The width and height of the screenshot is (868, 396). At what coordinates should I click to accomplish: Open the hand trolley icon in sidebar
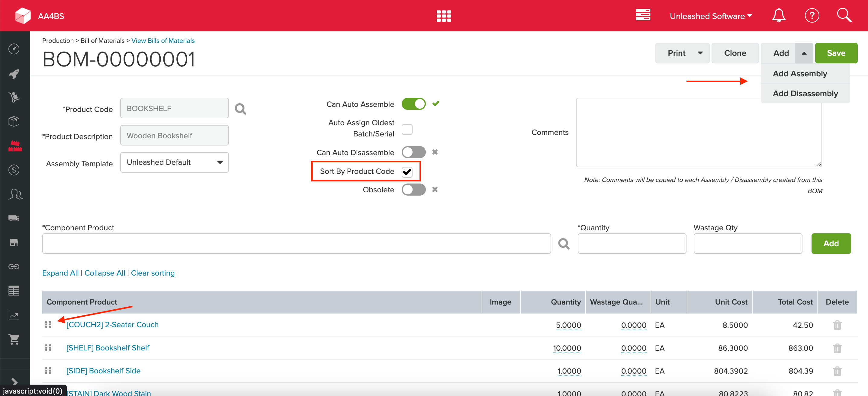click(14, 97)
